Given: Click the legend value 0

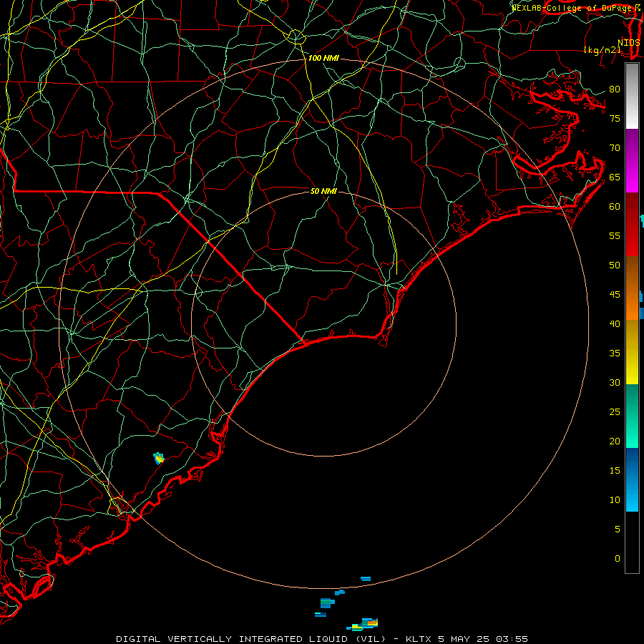Looking at the screenshot, I should 617,559.
